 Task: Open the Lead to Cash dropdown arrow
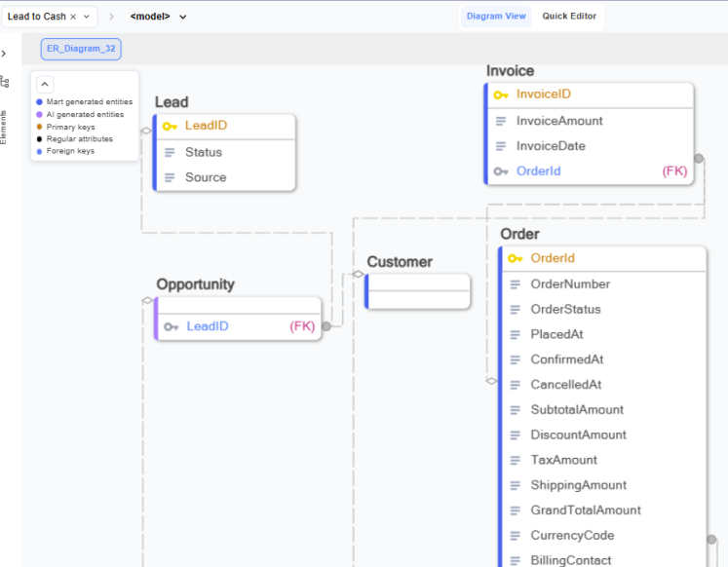click(x=87, y=17)
